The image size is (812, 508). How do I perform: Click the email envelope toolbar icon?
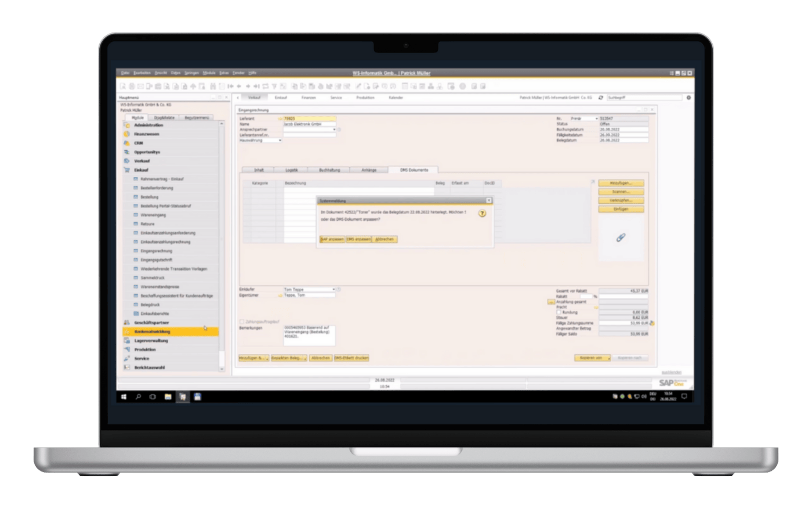click(140, 86)
